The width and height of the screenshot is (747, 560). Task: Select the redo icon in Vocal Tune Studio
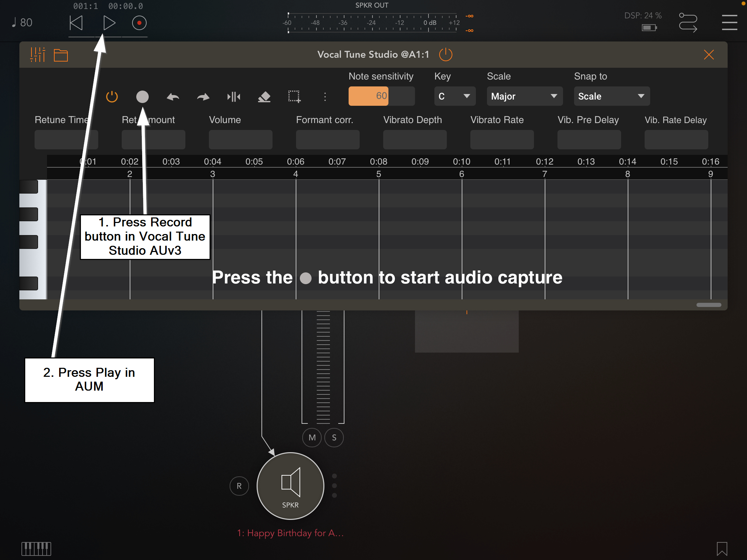click(x=203, y=97)
